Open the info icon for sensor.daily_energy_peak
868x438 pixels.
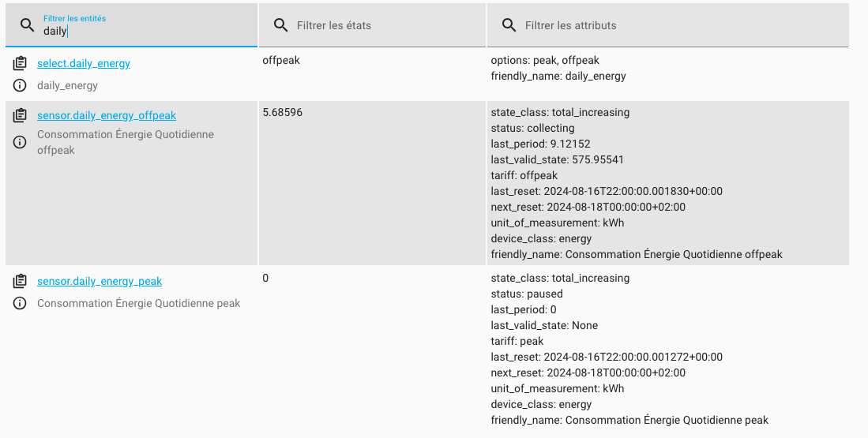tap(21, 304)
